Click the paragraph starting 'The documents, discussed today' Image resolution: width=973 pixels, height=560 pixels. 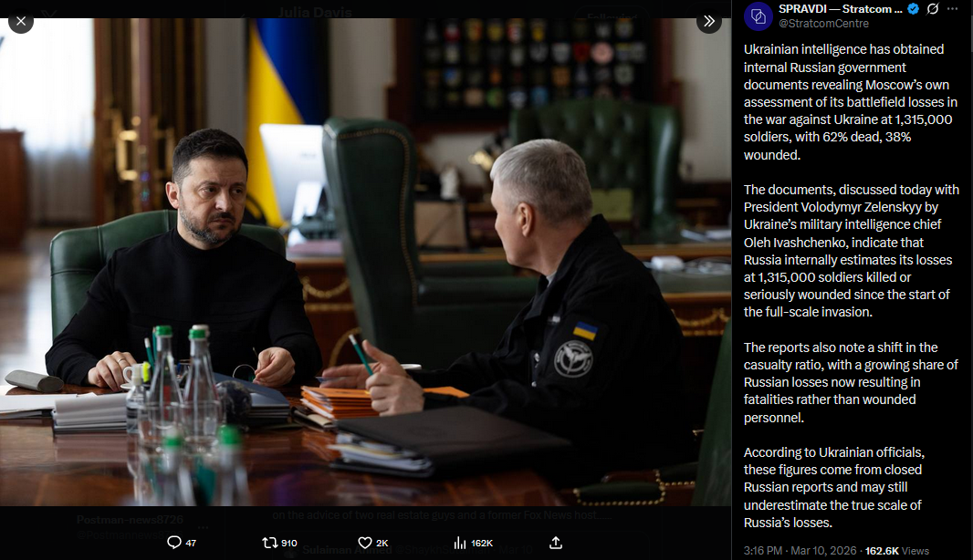[852, 251]
